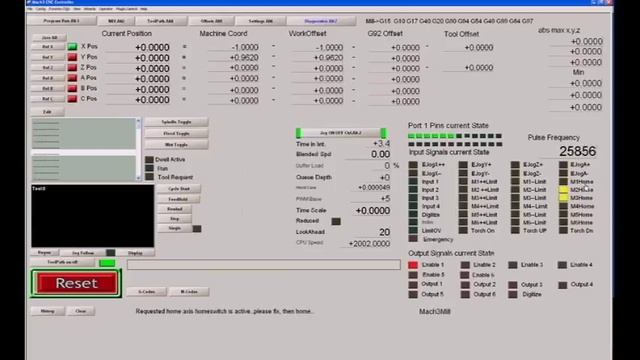Toggle flood coolant with Flood Toggle
This screenshot has width=640, height=360.
coord(176,133)
